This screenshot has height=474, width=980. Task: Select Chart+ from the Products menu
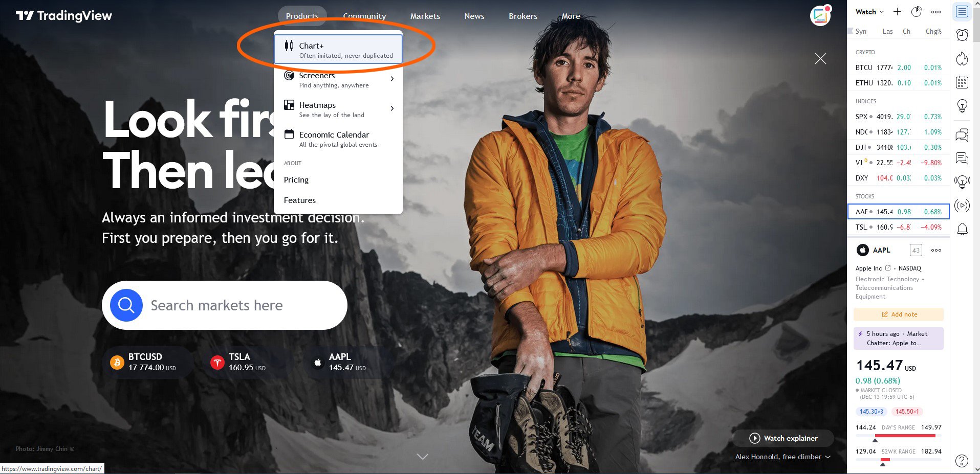pyautogui.click(x=338, y=50)
